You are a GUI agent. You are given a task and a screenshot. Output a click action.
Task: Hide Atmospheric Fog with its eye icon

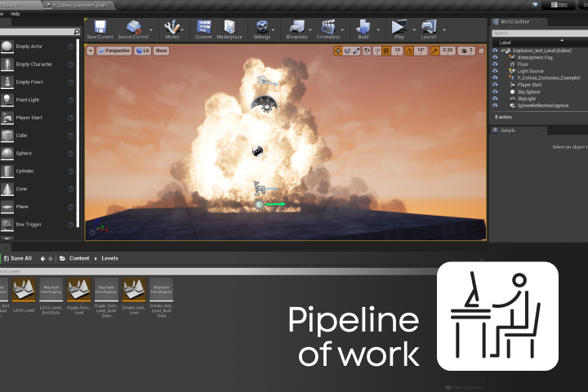point(495,57)
